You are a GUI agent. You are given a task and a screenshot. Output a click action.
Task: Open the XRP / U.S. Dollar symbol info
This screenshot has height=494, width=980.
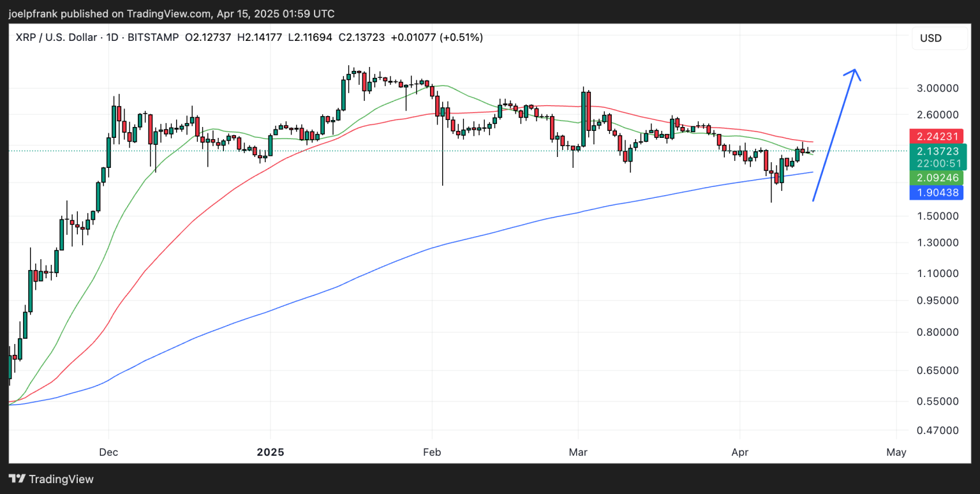56,38
